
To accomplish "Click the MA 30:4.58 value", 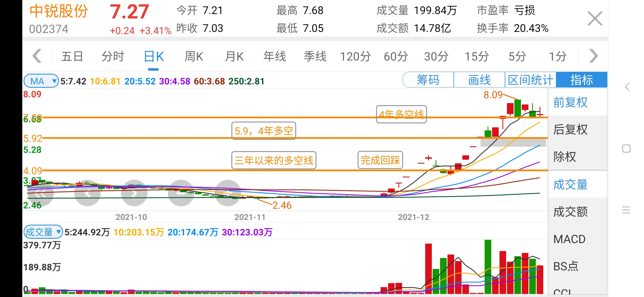I will 174,81.
